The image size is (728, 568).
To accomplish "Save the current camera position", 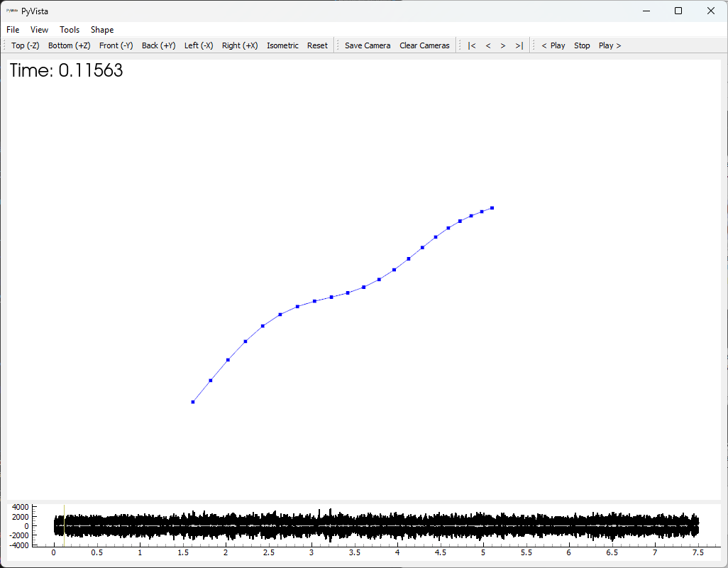I will pyautogui.click(x=367, y=45).
